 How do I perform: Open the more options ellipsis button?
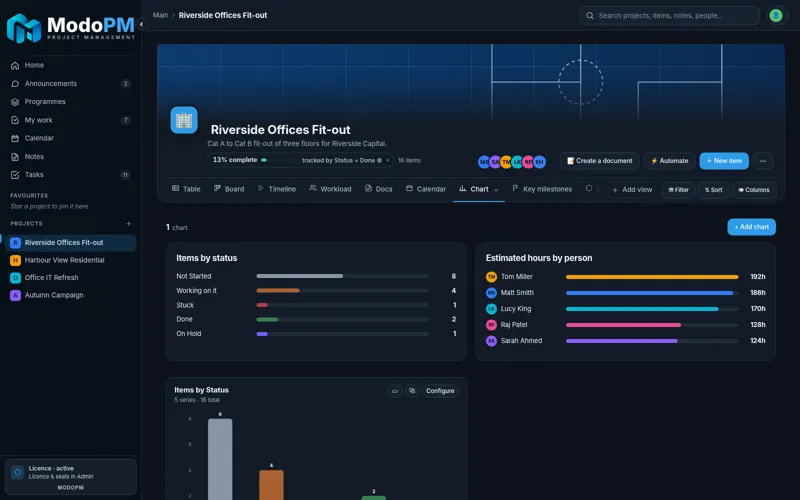(x=763, y=161)
